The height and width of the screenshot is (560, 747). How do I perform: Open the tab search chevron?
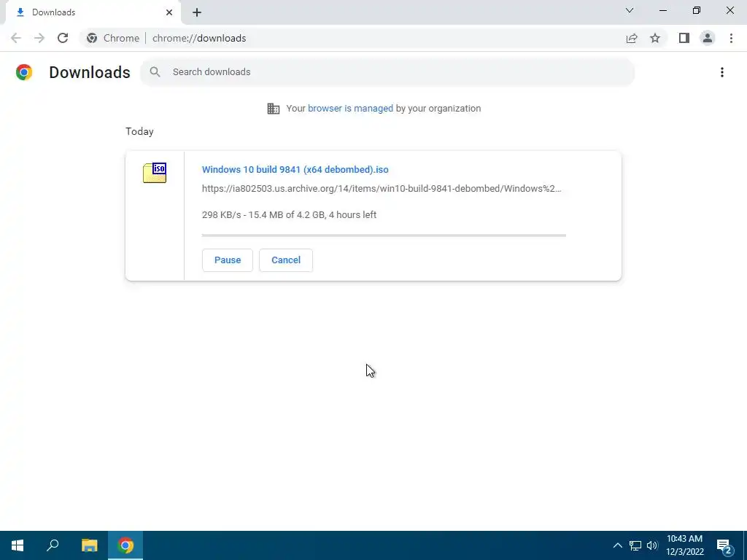tap(630, 10)
